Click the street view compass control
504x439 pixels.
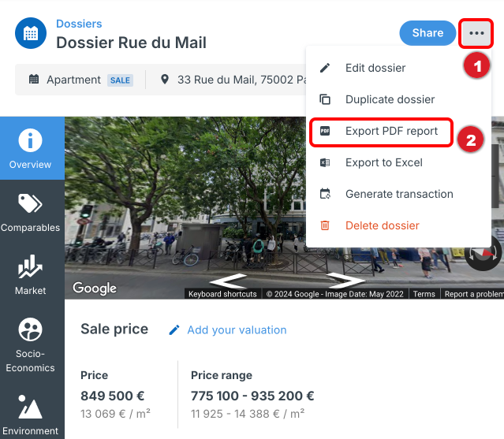[x=483, y=254]
